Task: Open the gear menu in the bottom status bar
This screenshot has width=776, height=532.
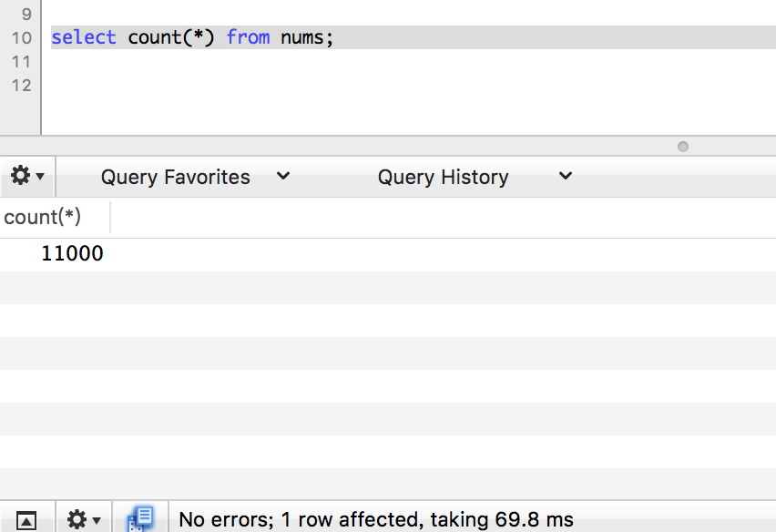Action: (x=83, y=520)
